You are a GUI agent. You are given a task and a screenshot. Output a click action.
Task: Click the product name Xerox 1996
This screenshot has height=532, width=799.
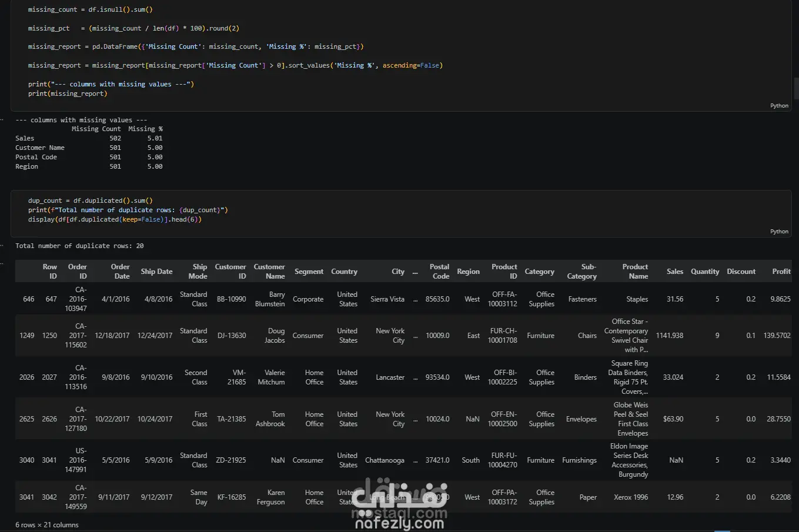pyautogui.click(x=631, y=497)
